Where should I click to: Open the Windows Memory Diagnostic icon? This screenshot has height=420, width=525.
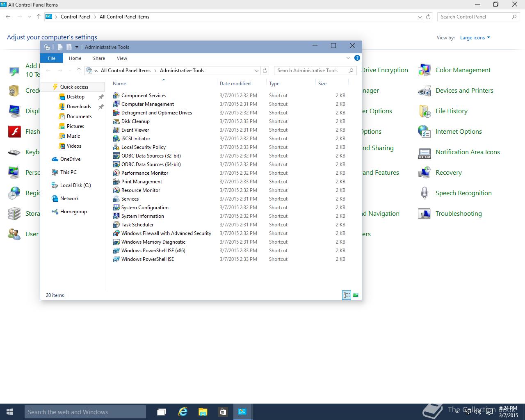tap(116, 242)
